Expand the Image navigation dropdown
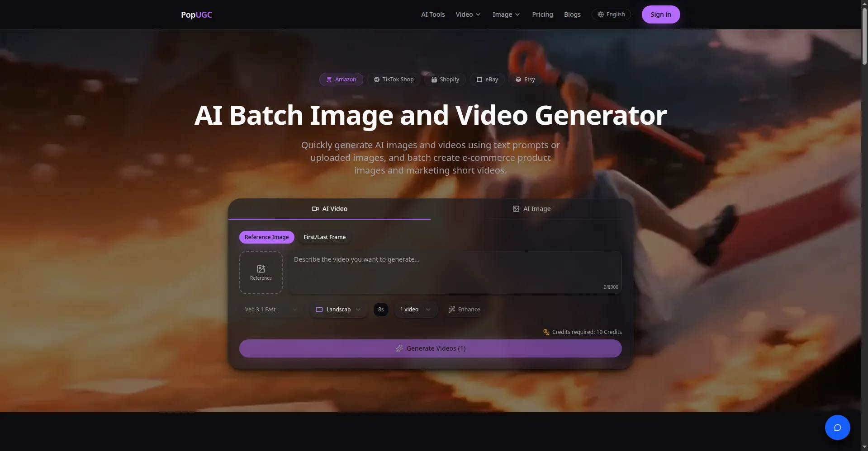 506,14
